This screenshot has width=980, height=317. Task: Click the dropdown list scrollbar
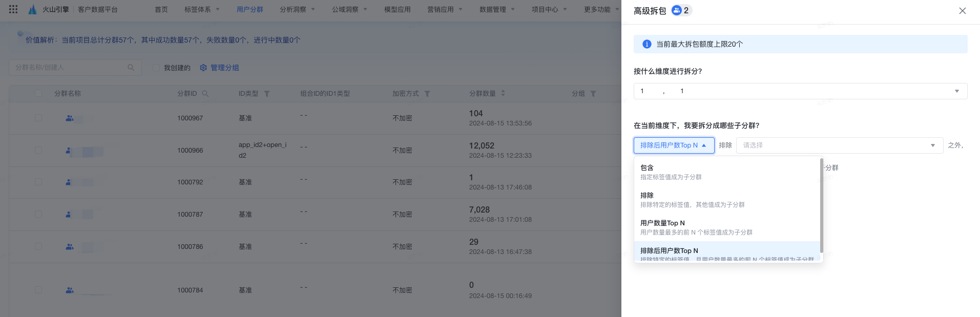coord(821,205)
